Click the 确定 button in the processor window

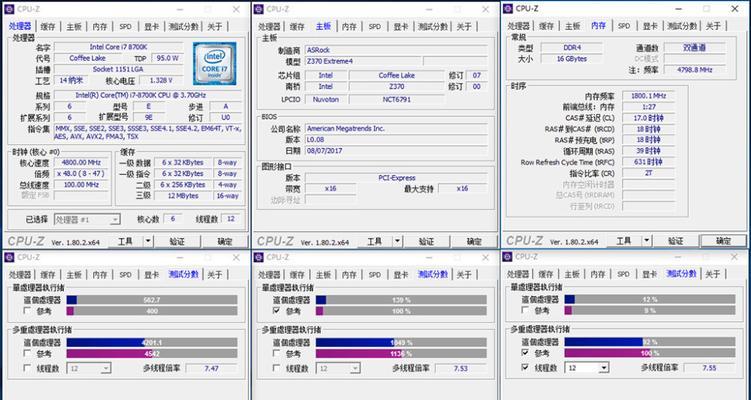pyautogui.click(x=224, y=241)
